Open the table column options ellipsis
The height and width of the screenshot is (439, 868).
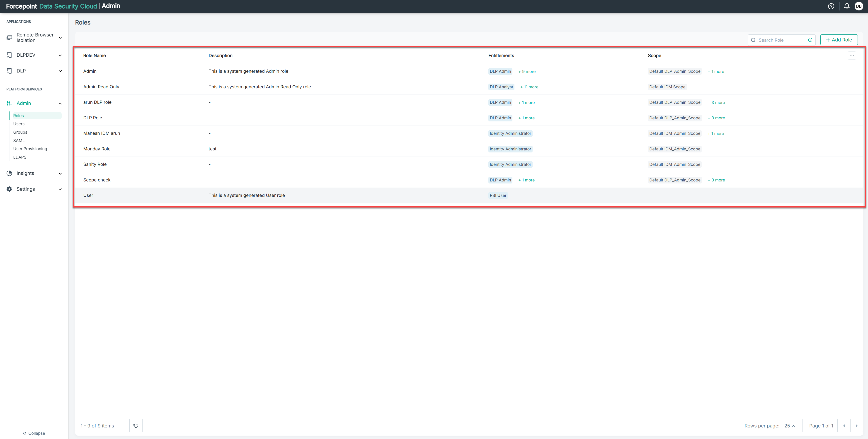[x=852, y=55]
